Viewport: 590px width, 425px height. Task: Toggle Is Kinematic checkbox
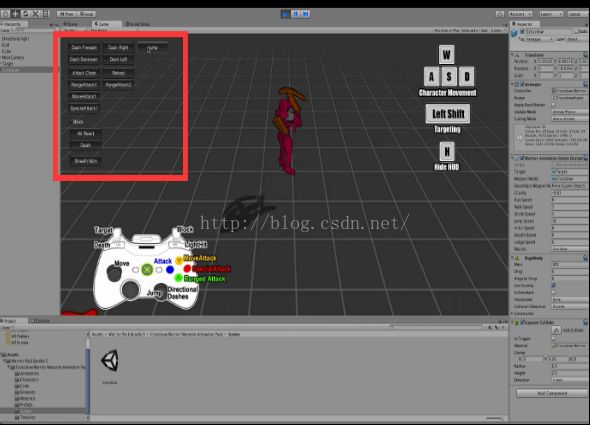tap(554, 292)
